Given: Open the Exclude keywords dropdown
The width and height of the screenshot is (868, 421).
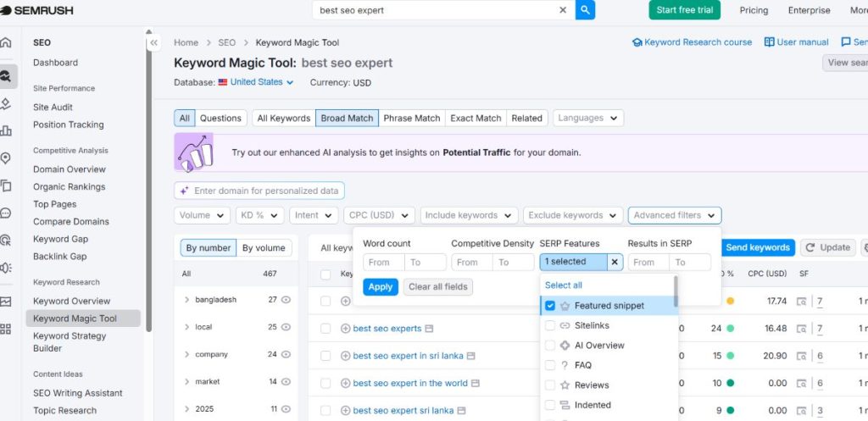Looking at the screenshot, I should pos(573,215).
